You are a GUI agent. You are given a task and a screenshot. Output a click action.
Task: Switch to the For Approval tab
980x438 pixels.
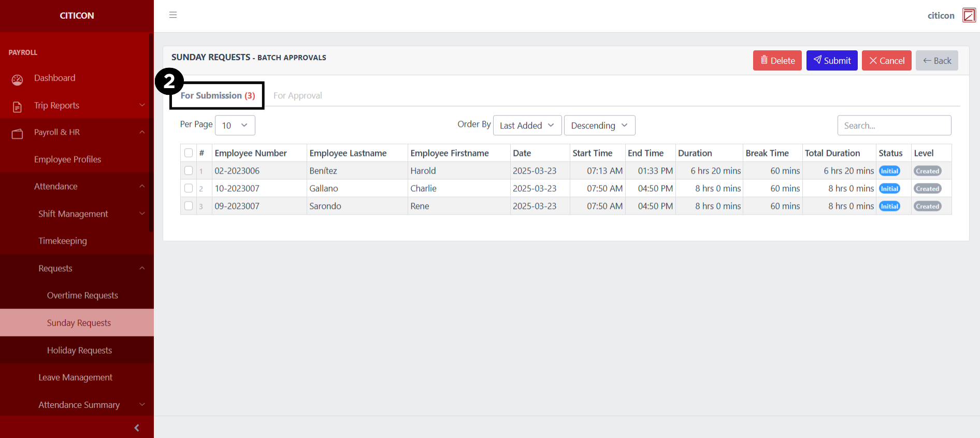(297, 95)
